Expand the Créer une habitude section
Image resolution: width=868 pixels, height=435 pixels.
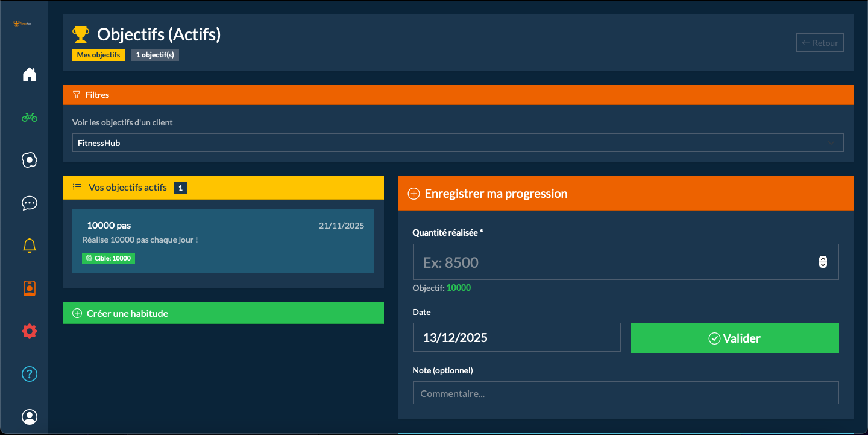[x=223, y=313]
